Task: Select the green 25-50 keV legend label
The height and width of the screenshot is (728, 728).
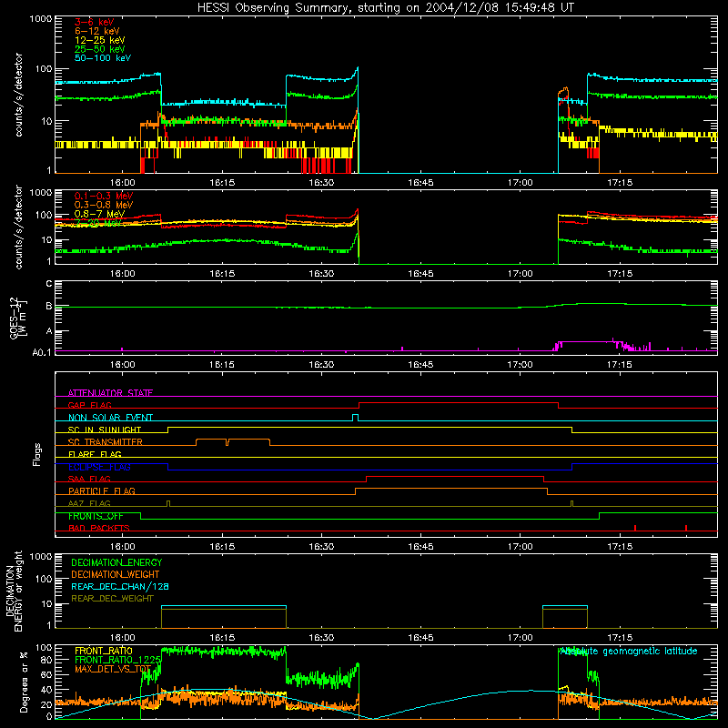Action: click(100, 49)
